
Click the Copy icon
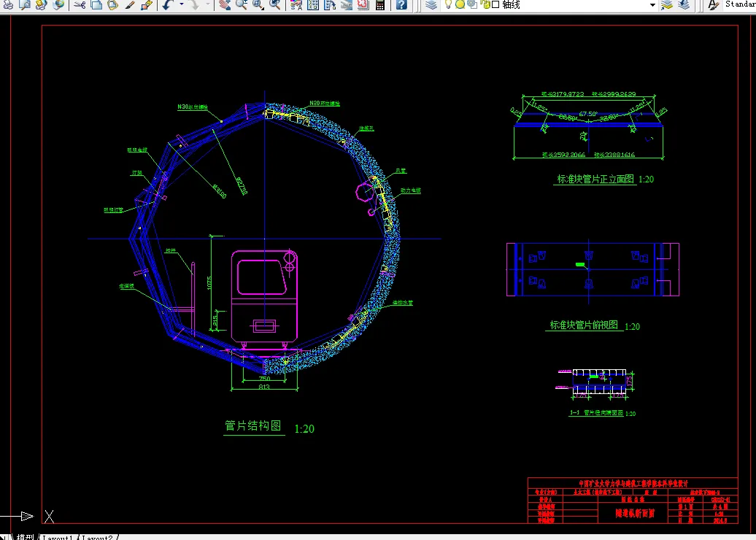[96, 5]
